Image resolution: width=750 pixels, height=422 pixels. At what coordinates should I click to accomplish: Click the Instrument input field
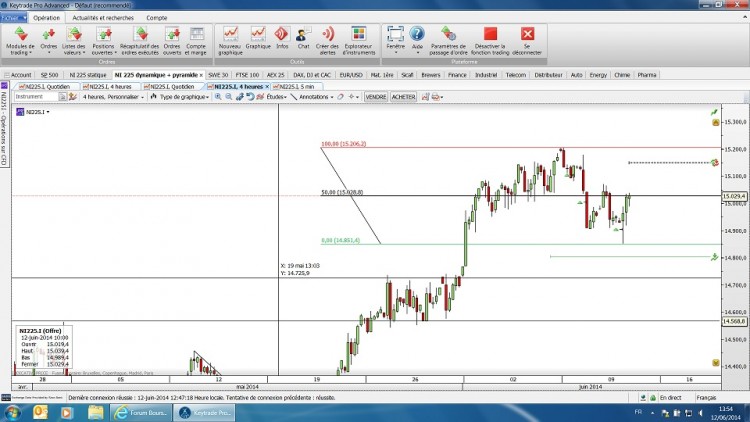(36, 97)
